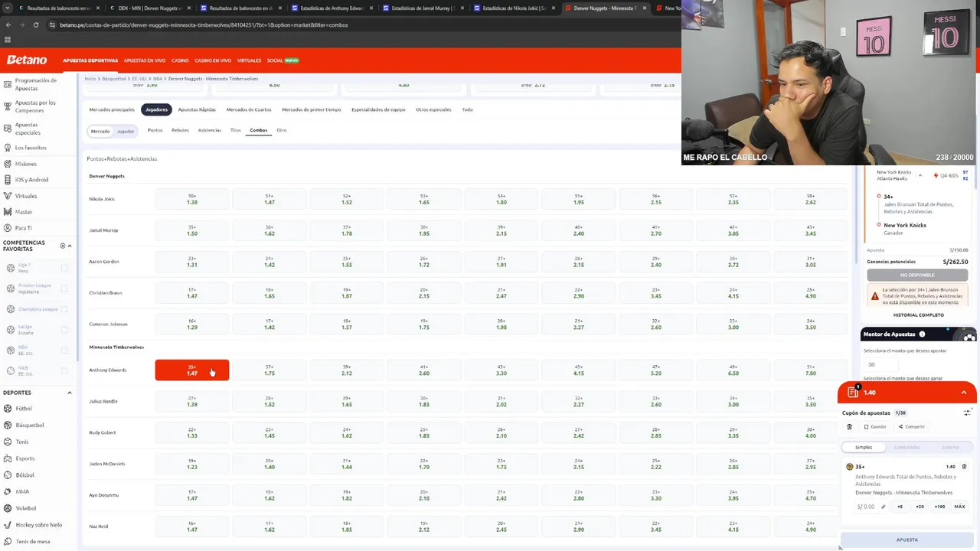Edit stake with the pencil icon
Viewport: 980px width, 551px height.
[883, 507]
